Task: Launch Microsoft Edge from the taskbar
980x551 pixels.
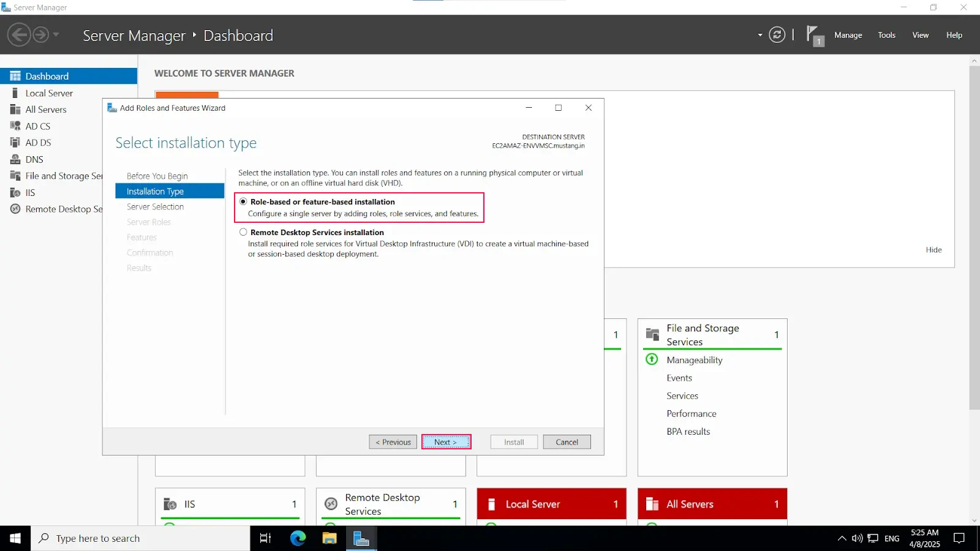Action: click(x=298, y=538)
